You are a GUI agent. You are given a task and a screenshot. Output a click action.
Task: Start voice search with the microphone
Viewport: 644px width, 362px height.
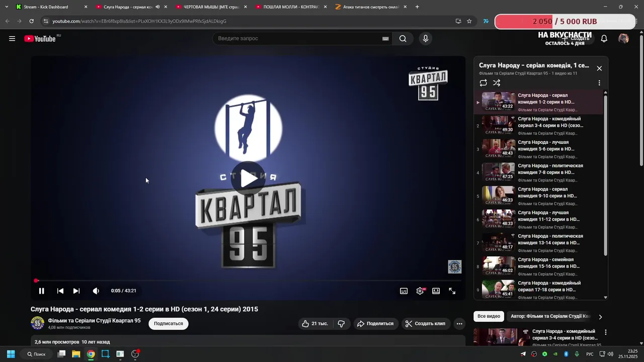426,39
